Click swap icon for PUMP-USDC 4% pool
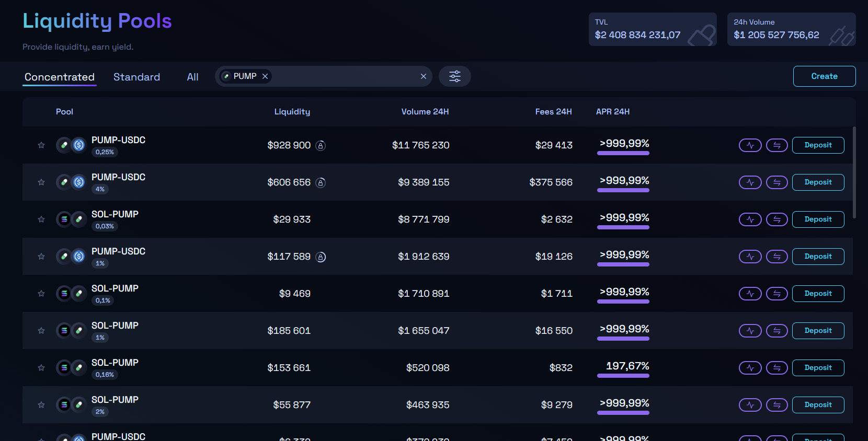The height and width of the screenshot is (441, 868). [776, 182]
